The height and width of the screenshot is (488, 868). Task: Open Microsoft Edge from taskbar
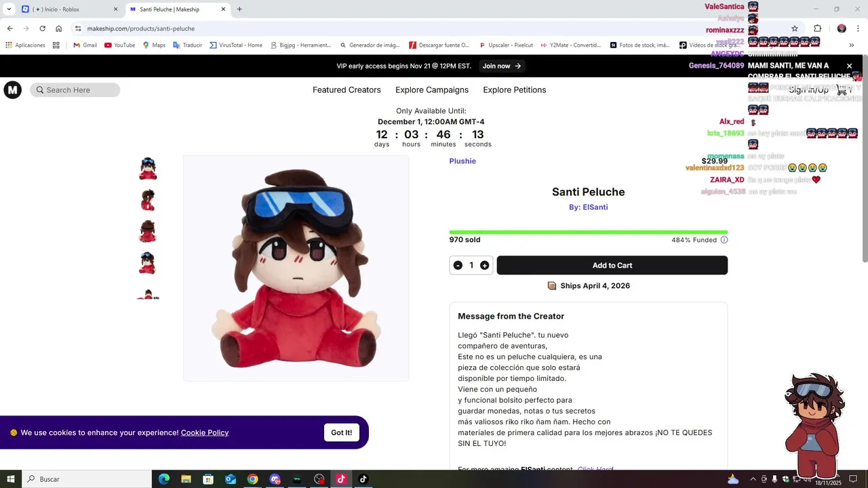[164, 479]
